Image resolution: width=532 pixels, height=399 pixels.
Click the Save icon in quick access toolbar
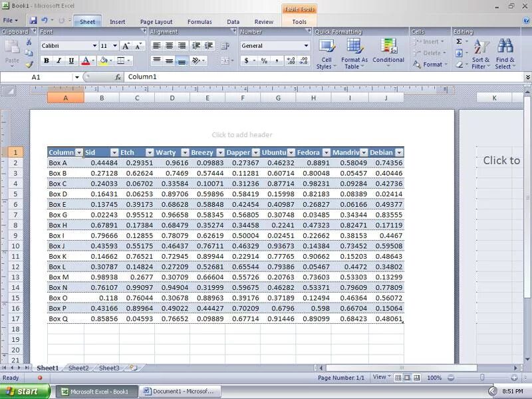(33, 21)
